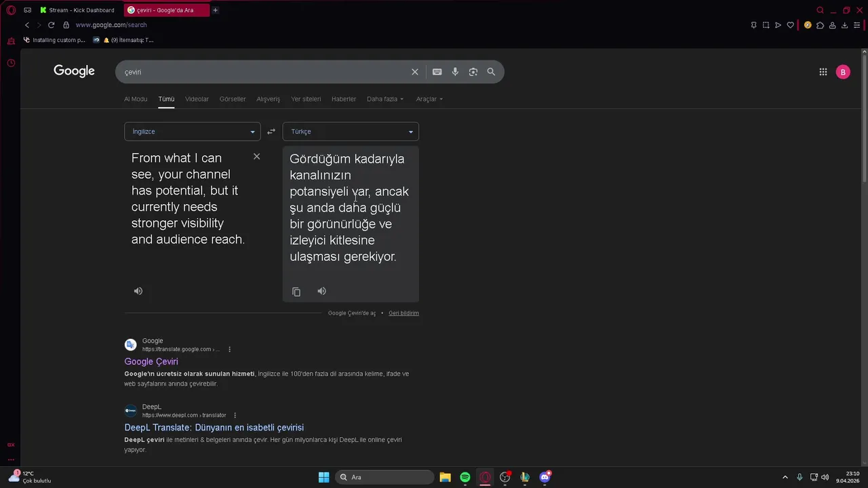Open Google Lens image search
The height and width of the screenshot is (488, 868).
click(473, 72)
